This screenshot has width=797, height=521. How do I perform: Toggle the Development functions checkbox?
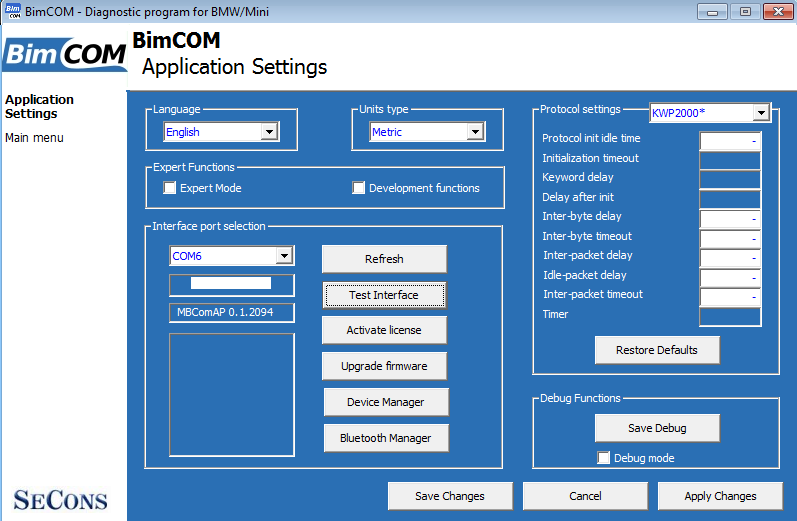click(x=358, y=188)
